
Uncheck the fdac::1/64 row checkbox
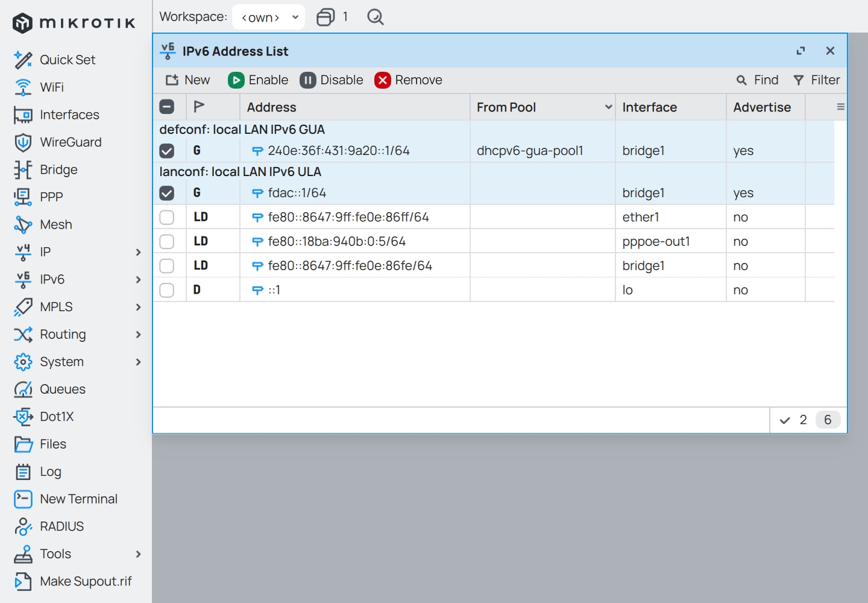167,193
